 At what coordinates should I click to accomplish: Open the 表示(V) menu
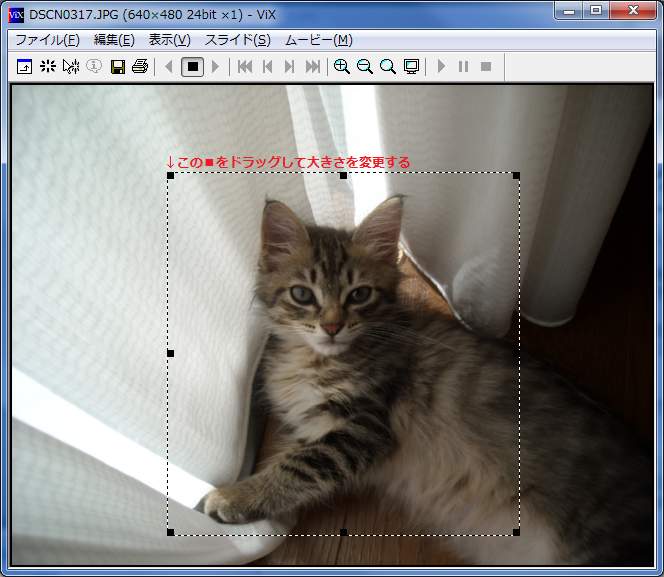170,40
